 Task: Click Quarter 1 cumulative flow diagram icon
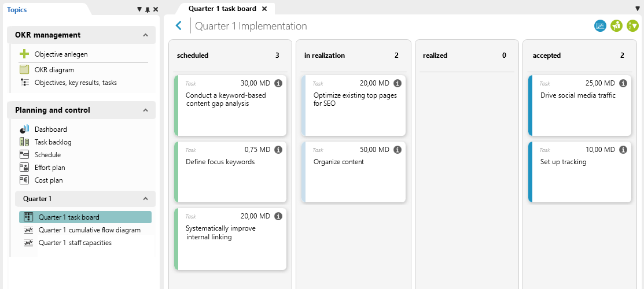(x=28, y=230)
